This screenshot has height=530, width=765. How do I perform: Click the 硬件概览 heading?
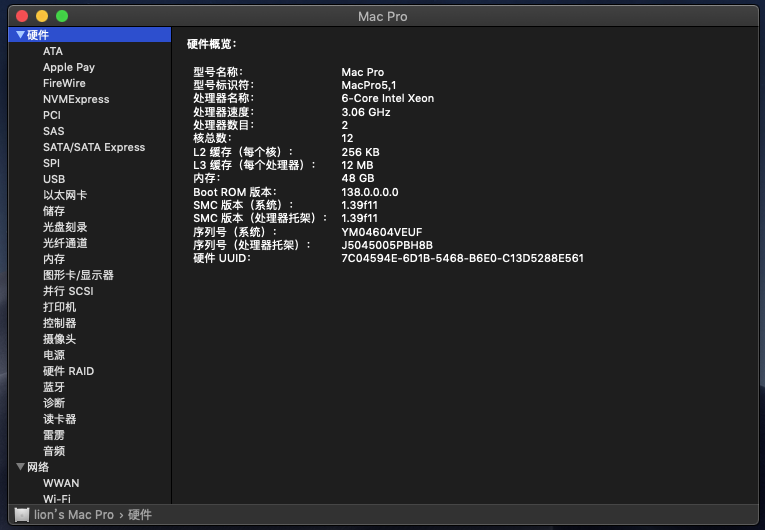pos(212,44)
